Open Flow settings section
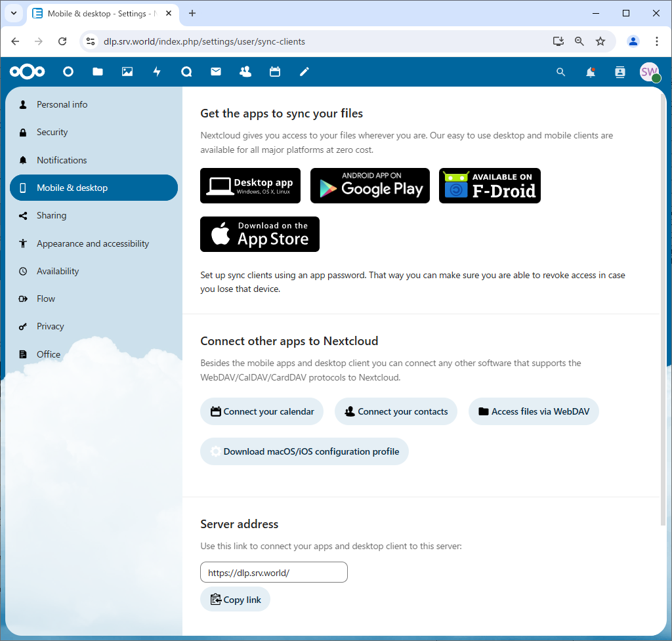Screen dimensions: 672x641 click(94, 299)
